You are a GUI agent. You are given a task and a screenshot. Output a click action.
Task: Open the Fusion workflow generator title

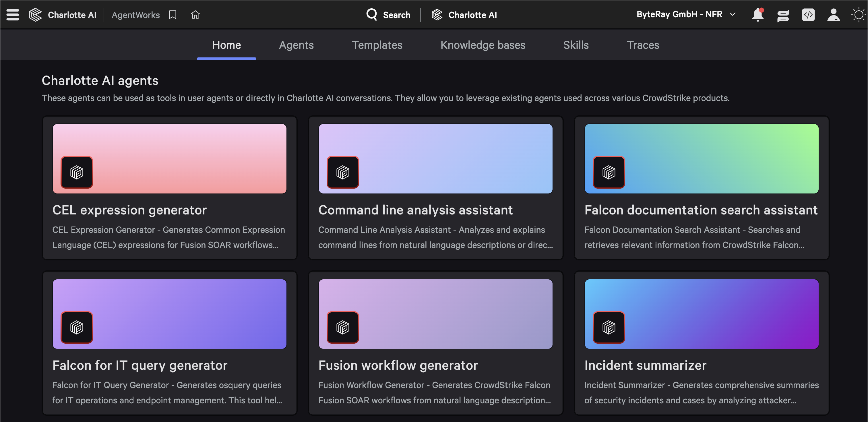398,365
